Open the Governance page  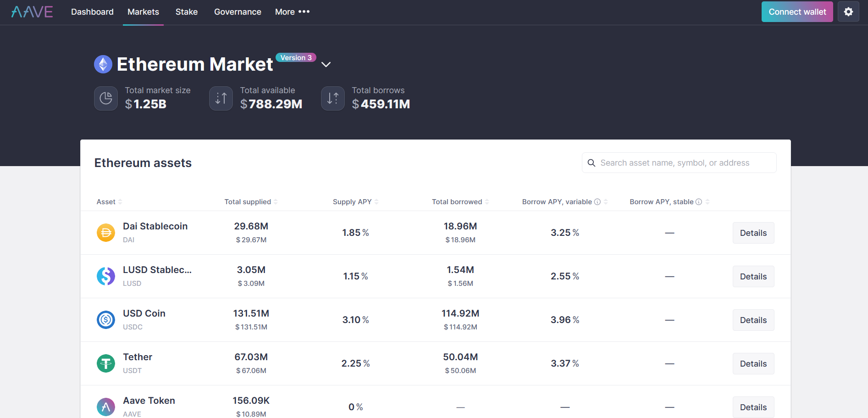238,12
